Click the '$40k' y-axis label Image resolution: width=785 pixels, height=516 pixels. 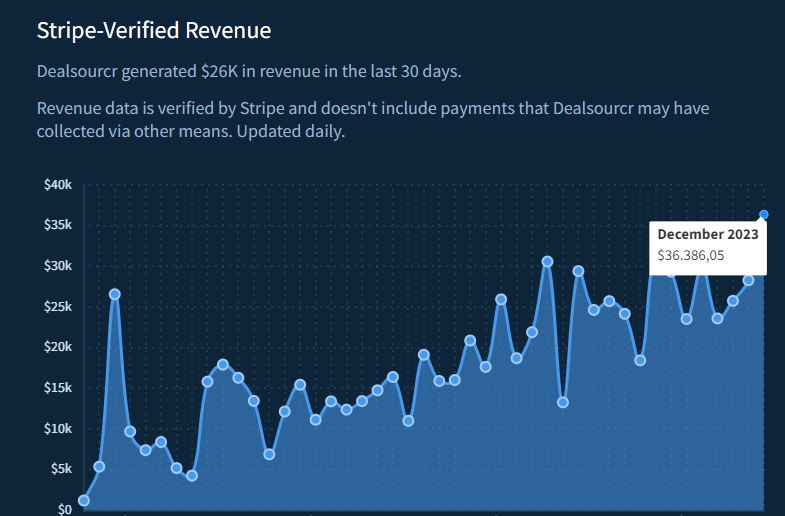coord(58,185)
